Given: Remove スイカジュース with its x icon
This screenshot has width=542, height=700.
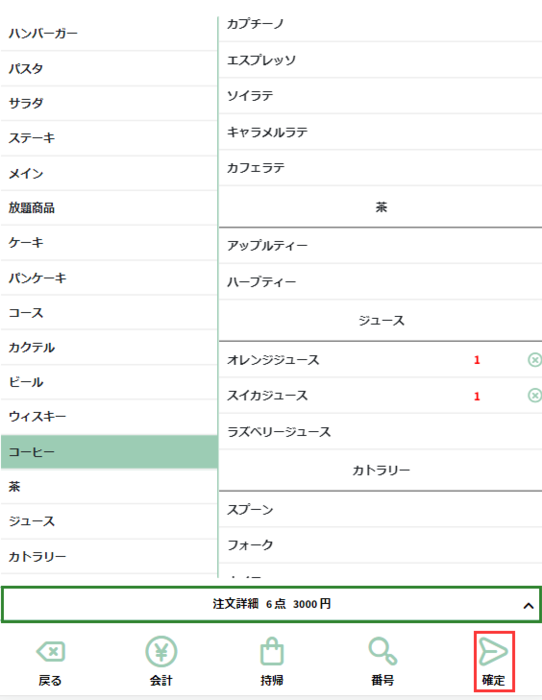Looking at the screenshot, I should pos(534,396).
